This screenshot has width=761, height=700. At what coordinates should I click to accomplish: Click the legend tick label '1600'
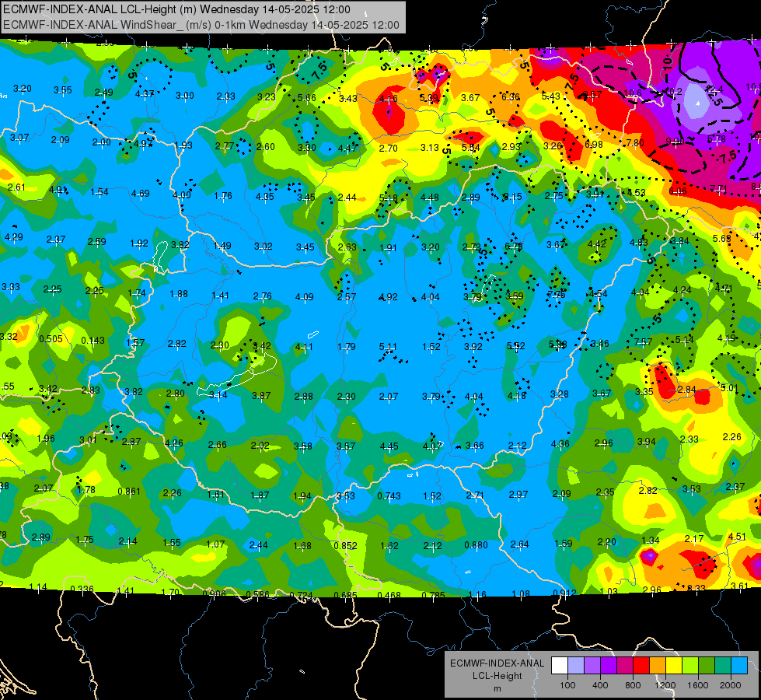pyautogui.click(x=698, y=685)
